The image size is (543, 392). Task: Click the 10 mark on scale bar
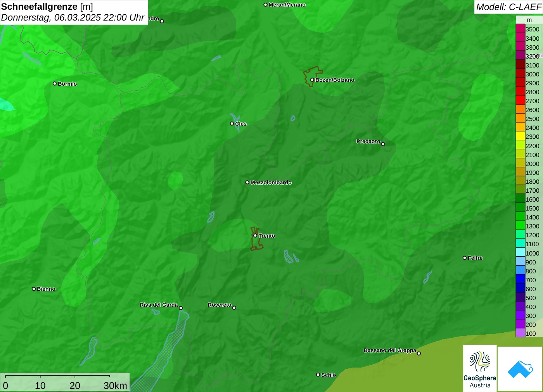(40, 385)
